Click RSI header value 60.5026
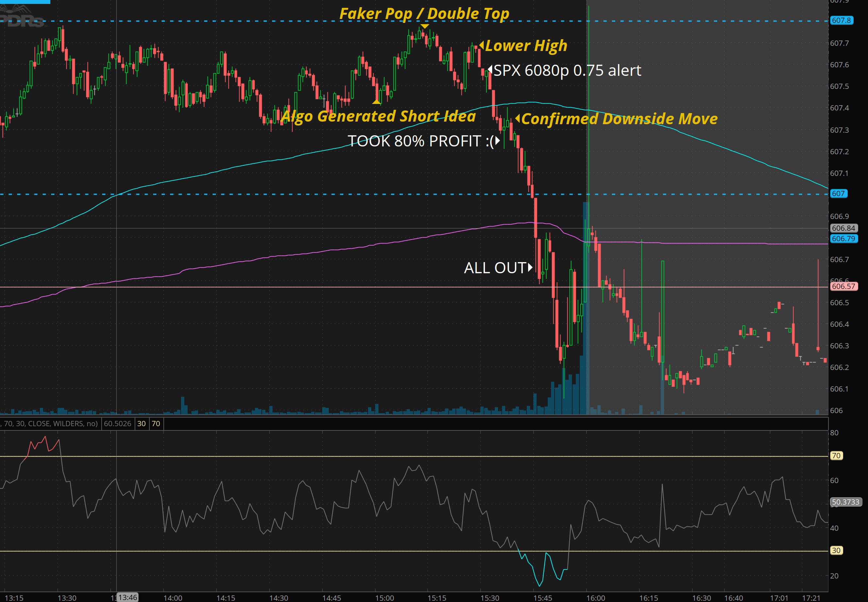Viewport: 868px width, 602px height. (x=118, y=424)
